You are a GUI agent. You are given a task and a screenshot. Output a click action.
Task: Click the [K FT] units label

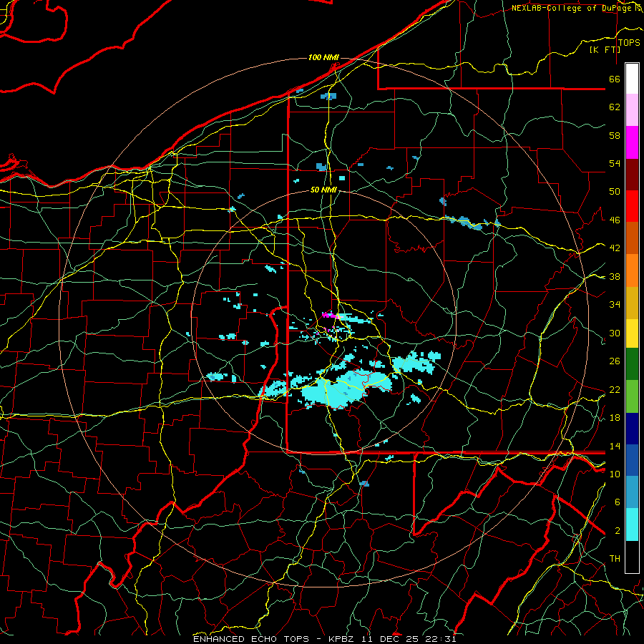[x=605, y=49]
